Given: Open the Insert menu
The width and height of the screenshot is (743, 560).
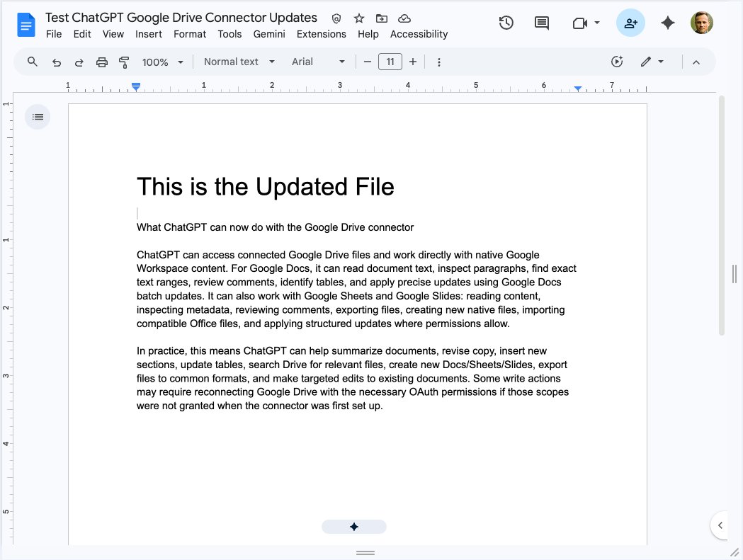Looking at the screenshot, I should (x=148, y=34).
